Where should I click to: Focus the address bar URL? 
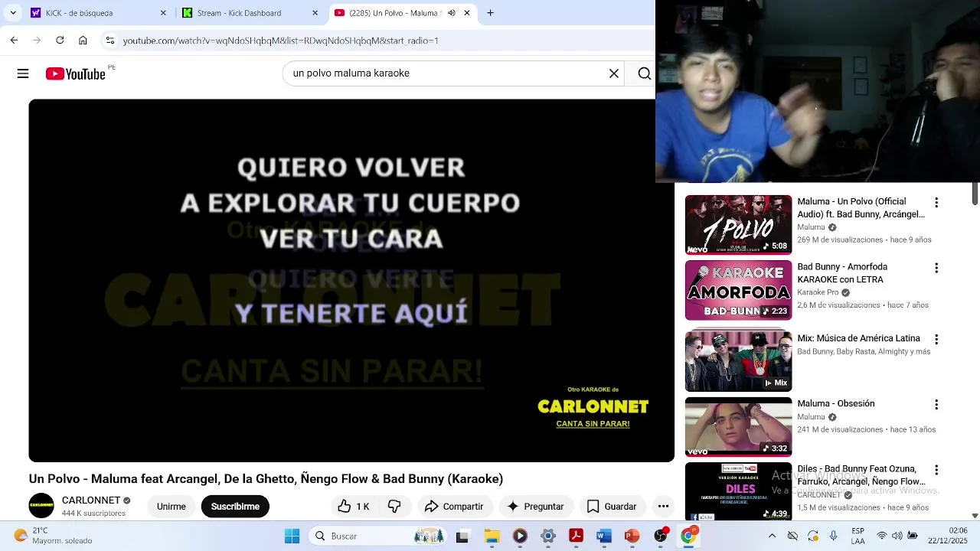[x=280, y=41]
